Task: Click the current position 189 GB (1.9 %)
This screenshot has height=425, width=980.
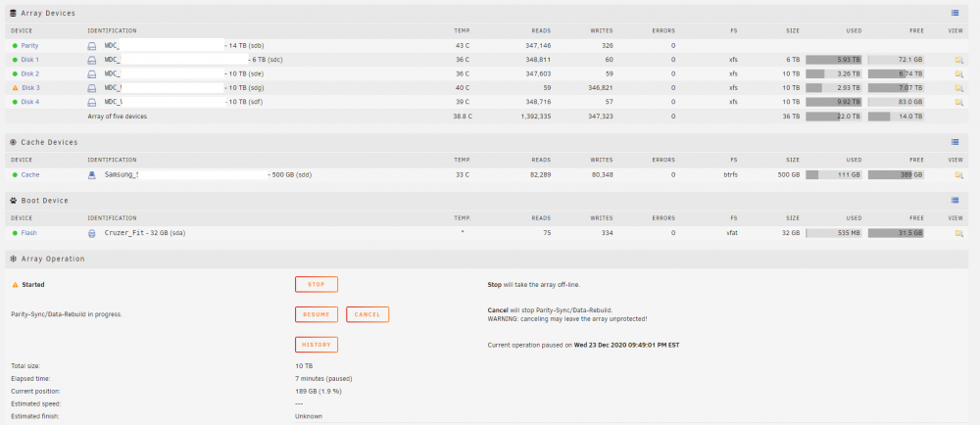Action: point(318,392)
